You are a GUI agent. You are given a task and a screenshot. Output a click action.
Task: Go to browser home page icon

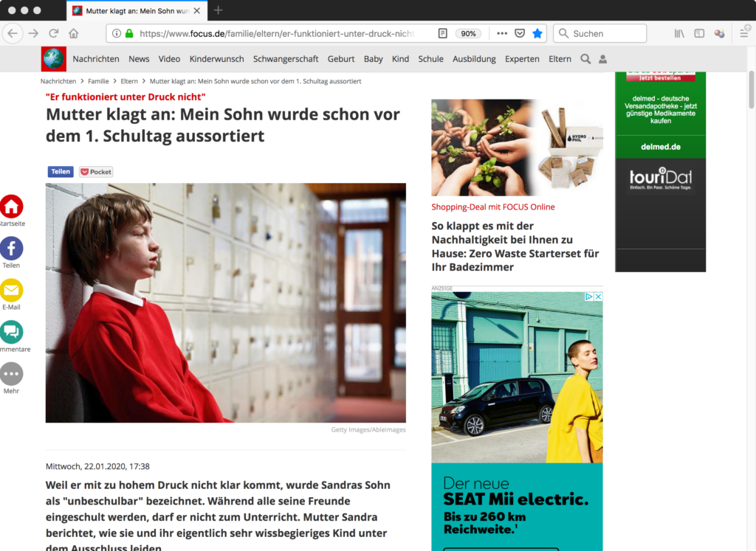coord(73,33)
